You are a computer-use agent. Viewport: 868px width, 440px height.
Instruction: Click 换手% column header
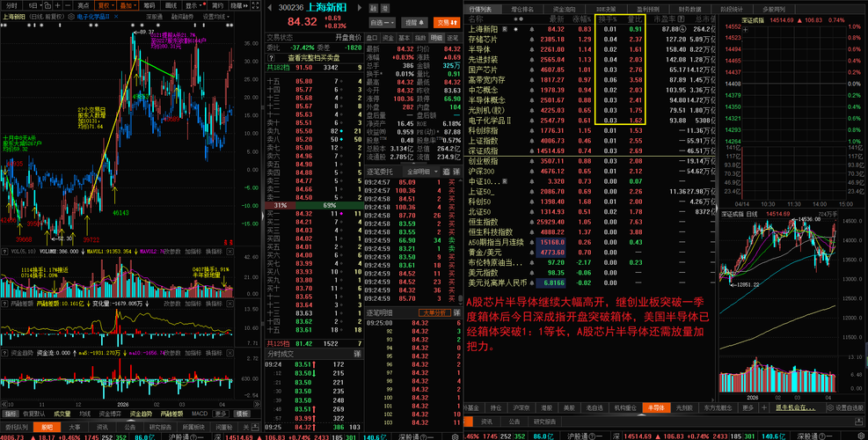[608, 18]
